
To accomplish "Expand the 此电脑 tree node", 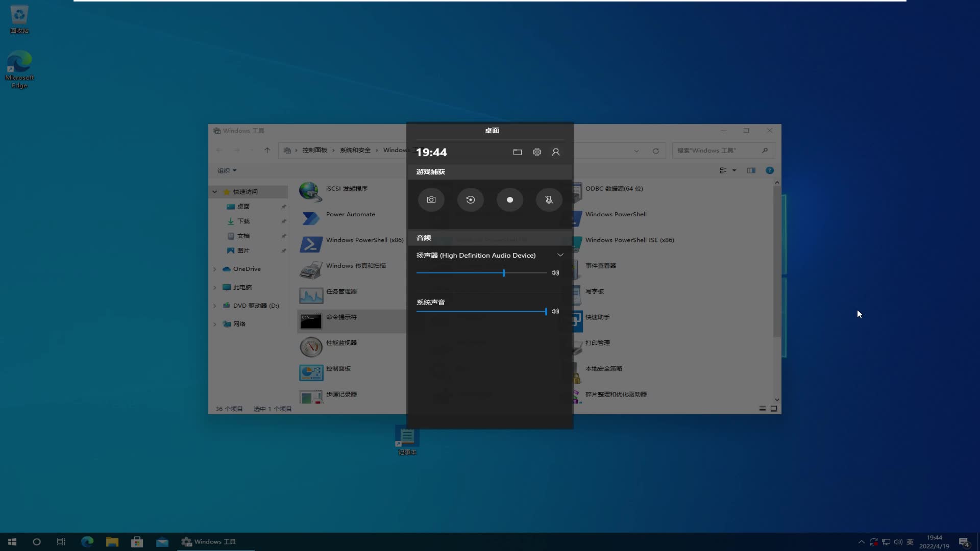I will 215,287.
